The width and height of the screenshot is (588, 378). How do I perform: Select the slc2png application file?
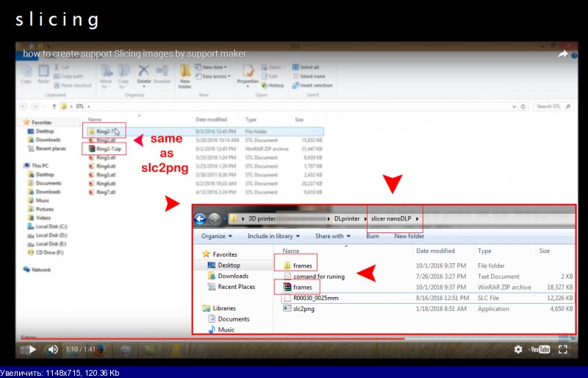(304, 309)
